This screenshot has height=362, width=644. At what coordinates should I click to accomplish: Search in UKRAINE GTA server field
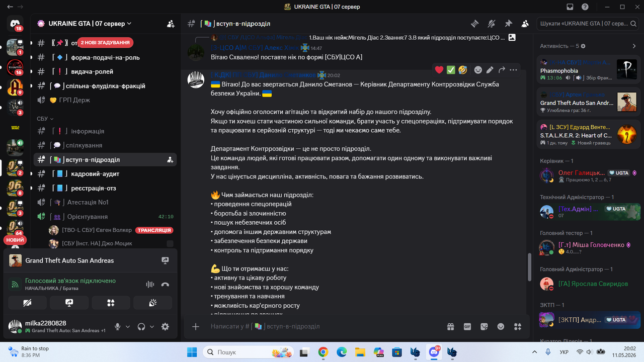click(x=589, y=24)
